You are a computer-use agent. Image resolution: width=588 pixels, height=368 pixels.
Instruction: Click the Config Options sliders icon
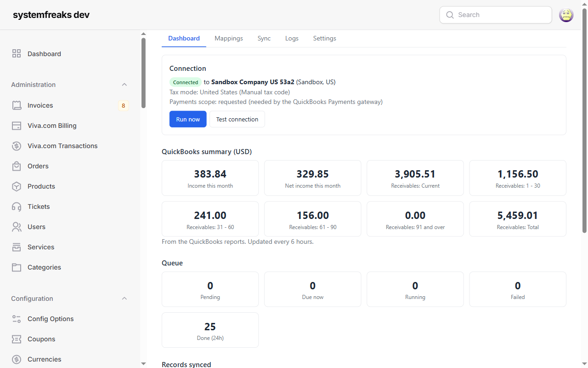(x=17, y=319)
